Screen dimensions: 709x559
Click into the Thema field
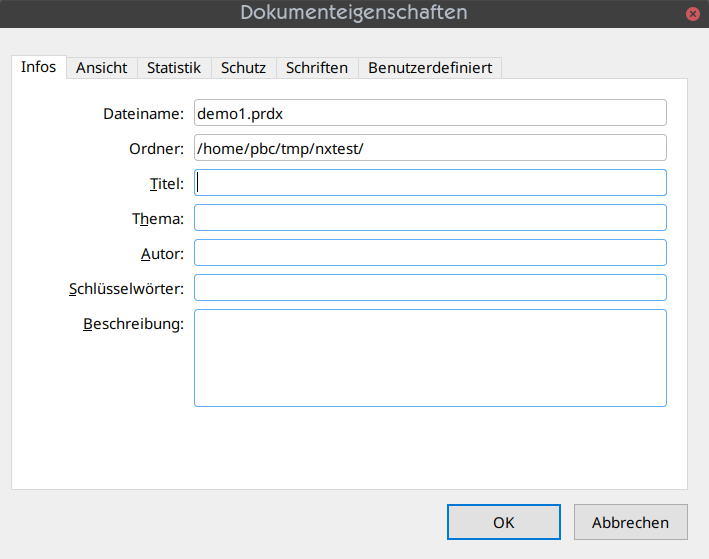(430, 218)
